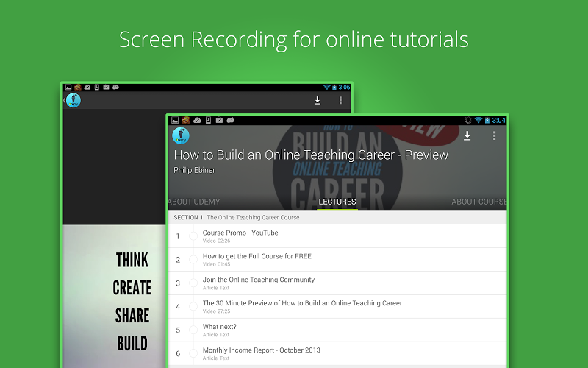Tap the Wi-Fi icon in the front status bar

click(x=478, y=120)
